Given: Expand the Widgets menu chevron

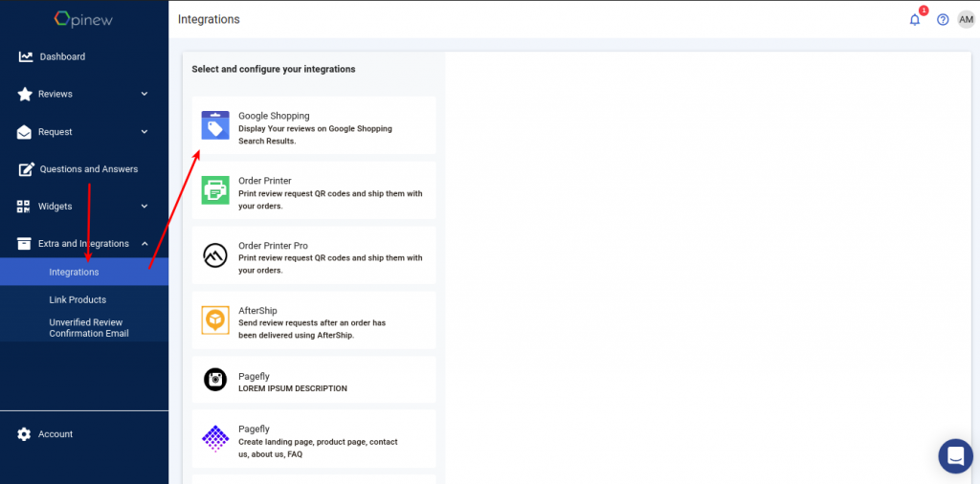Looking at the screenshot, I should (145, 206).
